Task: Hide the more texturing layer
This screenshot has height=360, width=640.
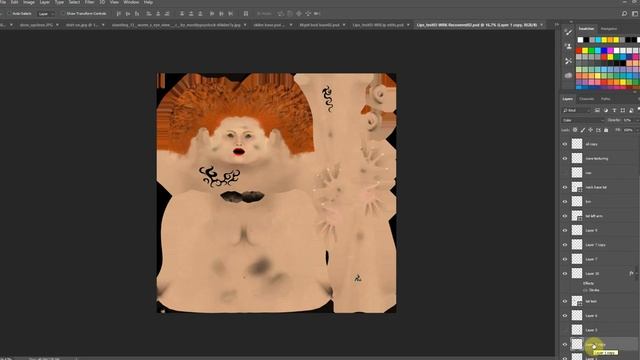Action: tap(565, 158)
